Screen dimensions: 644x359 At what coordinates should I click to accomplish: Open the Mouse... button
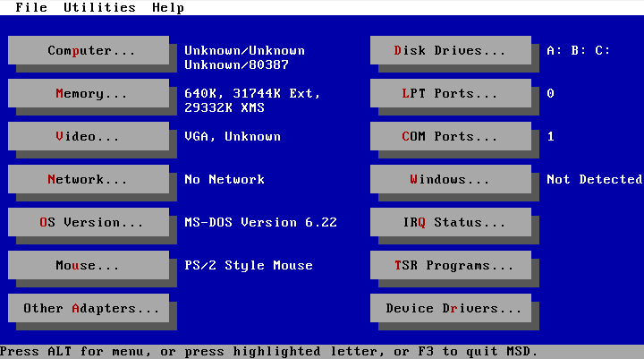89,265
